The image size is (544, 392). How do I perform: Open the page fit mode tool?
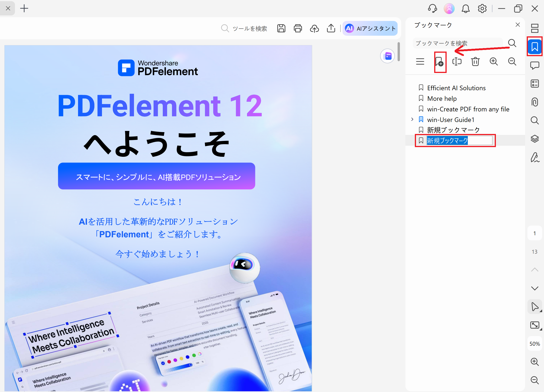(x=535, y=325)
